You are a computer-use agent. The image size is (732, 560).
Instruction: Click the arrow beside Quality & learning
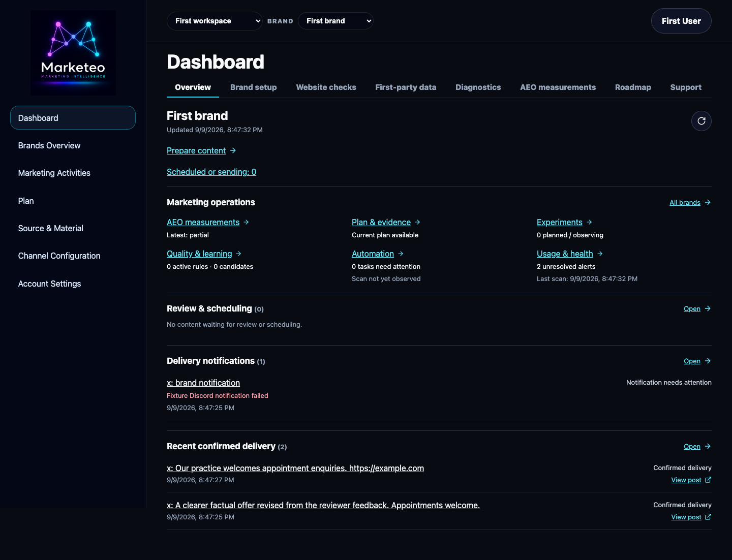(x=239, y=254)
